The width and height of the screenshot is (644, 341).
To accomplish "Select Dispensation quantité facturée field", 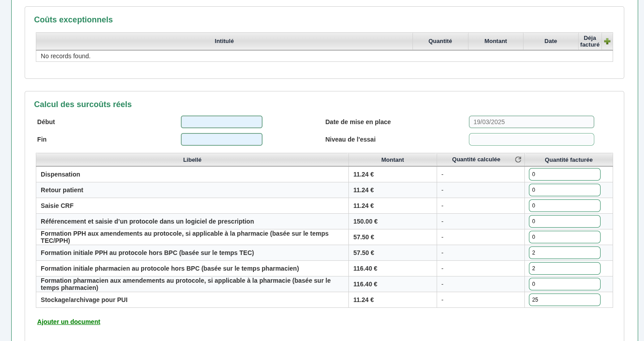I will [x=564, y=174].
